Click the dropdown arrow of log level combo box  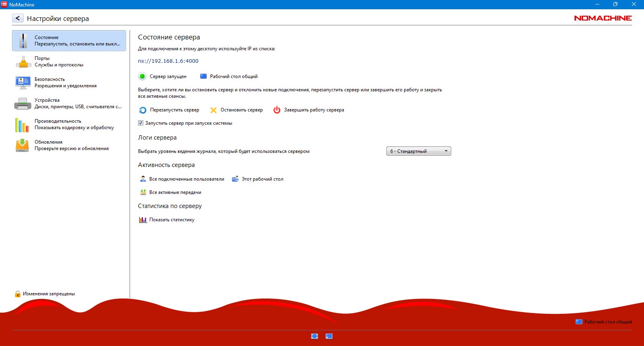coord(446,151)
